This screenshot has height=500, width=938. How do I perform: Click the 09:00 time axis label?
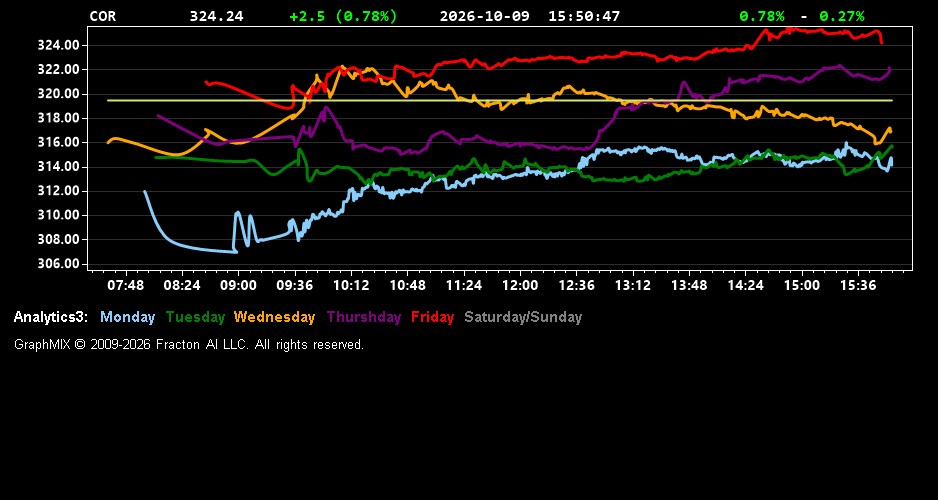238,286
